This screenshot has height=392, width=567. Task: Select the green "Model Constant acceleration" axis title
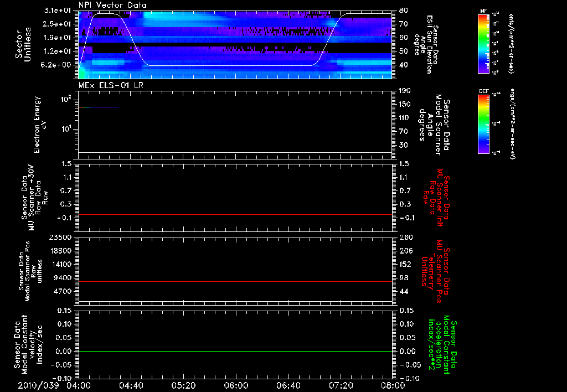(x=443, y=344)
